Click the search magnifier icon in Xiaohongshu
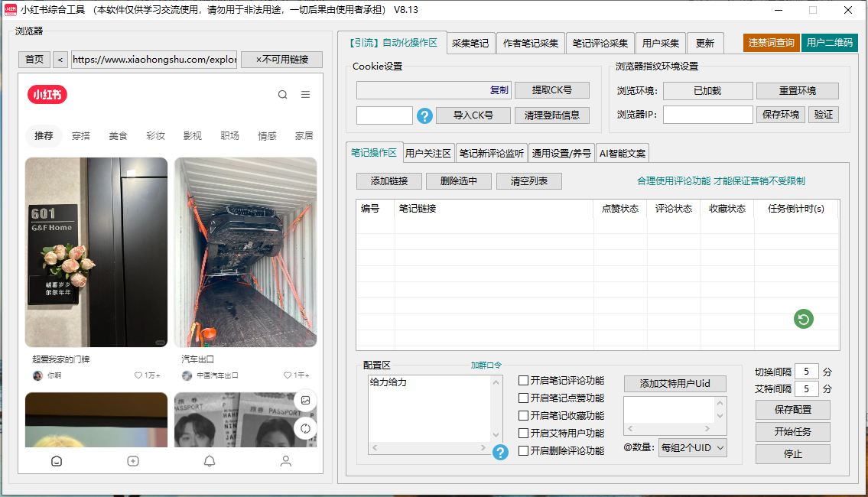 (x=283, y=95)
